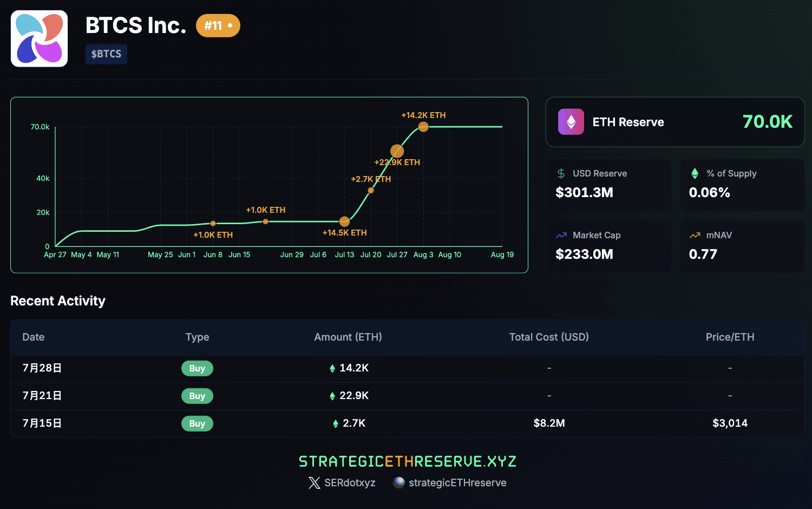Open the STRATEGICETHRESERVE.XYZ site link
812x509 pixels.
(407, 461)
